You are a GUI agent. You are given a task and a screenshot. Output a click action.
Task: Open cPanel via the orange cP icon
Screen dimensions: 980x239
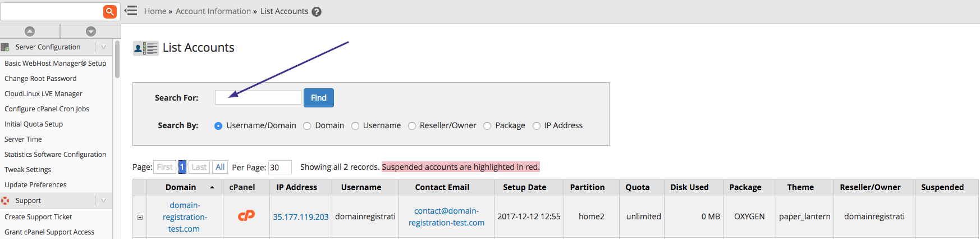(x=246, y=216)
